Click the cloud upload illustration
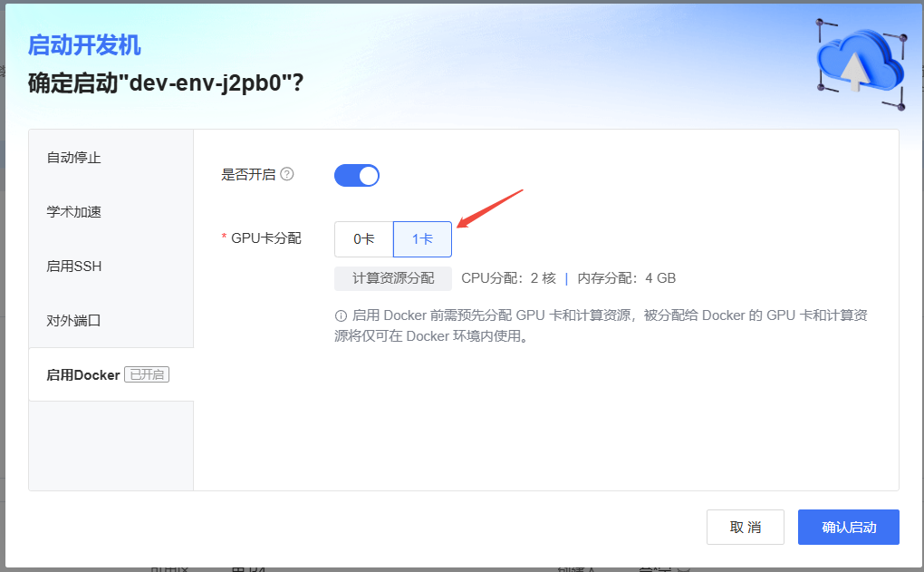This screenshot has height=572, width=924. pos(857,62)
